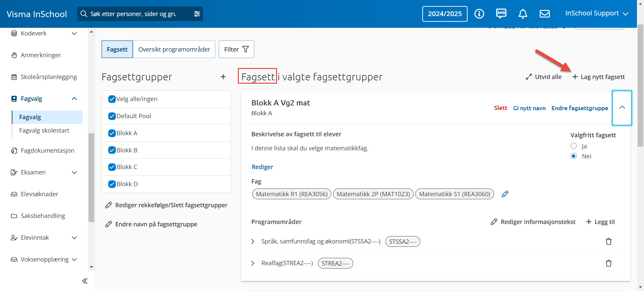Expand the Elevinntak menu
The height and width of the screenshot is (291, 644).
[x=74, y=238]
